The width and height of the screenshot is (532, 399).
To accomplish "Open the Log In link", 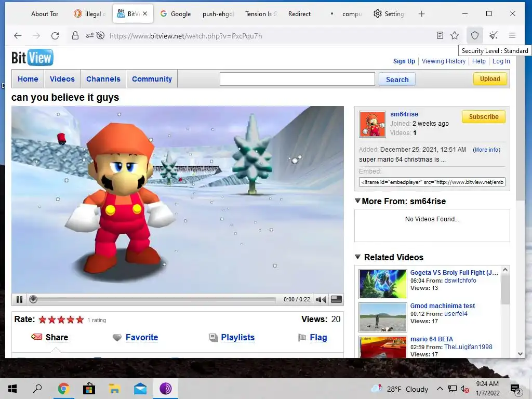I will [501, 61].
